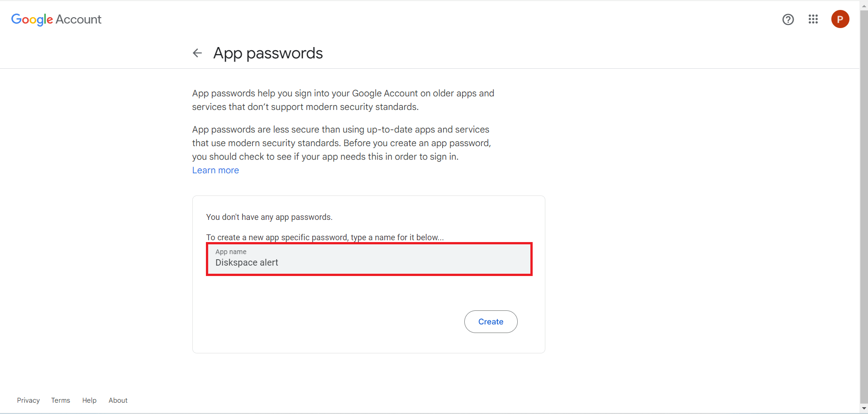Click the back arrow beside App passwords
868x414 pixels.
point(197,53)
